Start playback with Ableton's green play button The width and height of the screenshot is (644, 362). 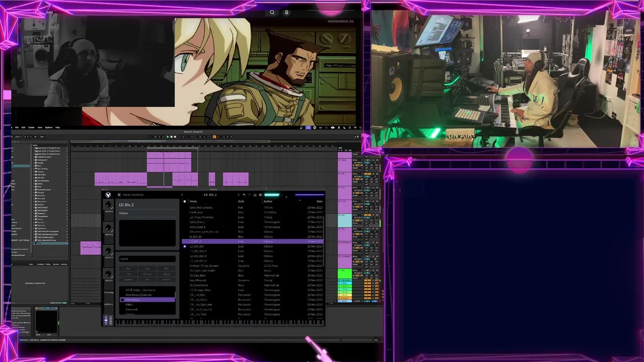pyautogui.click(x=168, y=137)
